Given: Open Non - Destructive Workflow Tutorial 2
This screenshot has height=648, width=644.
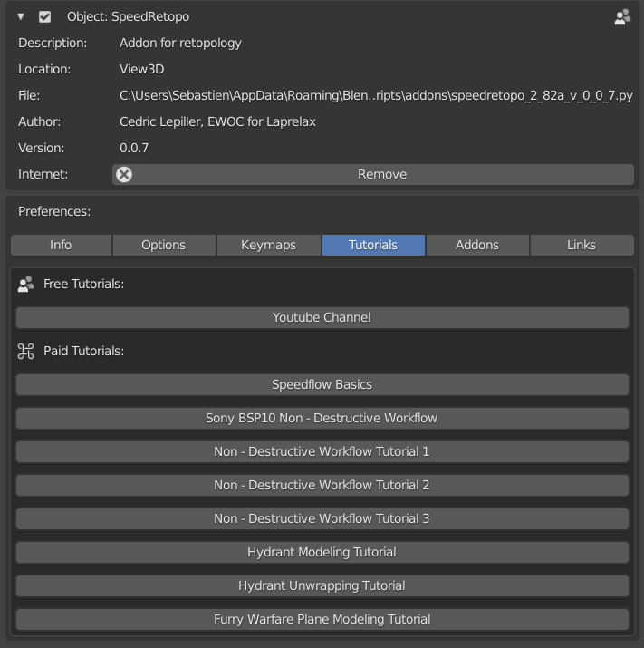Looking at the screenshot, I should 322,485.
